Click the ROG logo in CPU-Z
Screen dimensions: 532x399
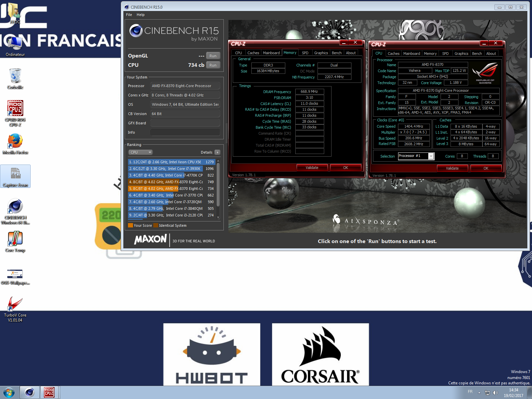(x=485, y=73)
